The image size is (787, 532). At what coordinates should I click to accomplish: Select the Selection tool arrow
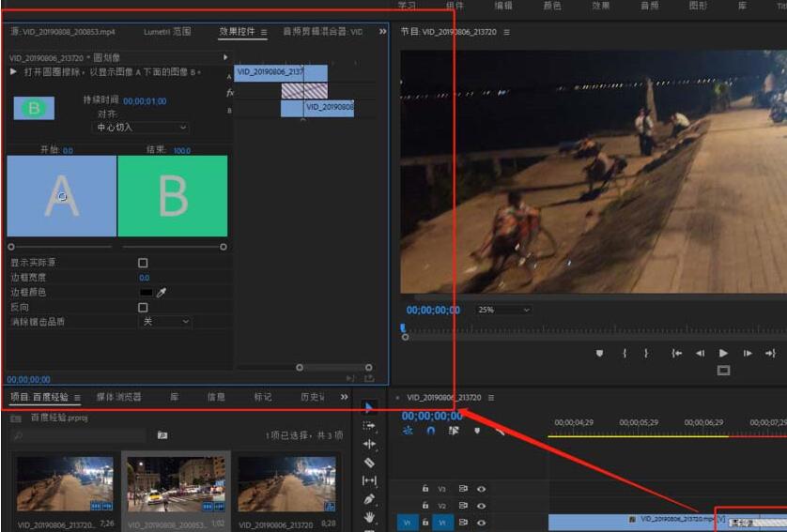(369, 407)
